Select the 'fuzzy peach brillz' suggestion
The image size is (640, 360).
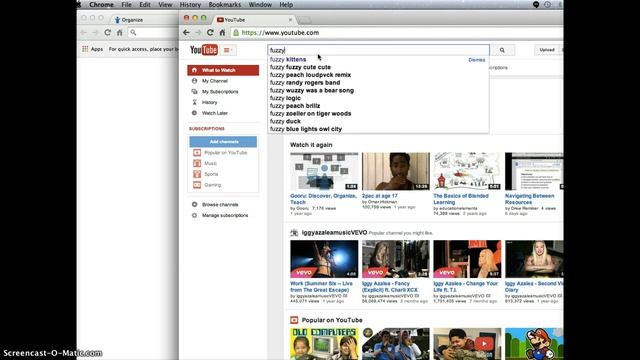click(x=378, y=106)
